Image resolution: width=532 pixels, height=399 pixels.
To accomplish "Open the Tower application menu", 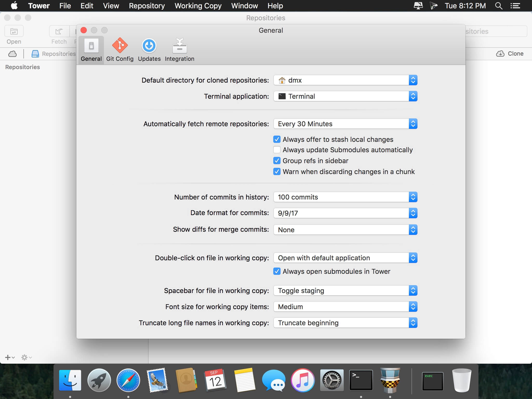I will point(39,6).
